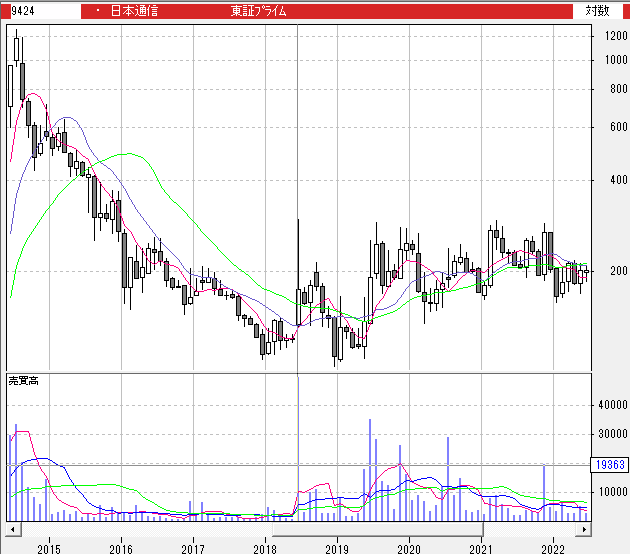Click the highest candlestick near 1200

[x=16, y=49]
